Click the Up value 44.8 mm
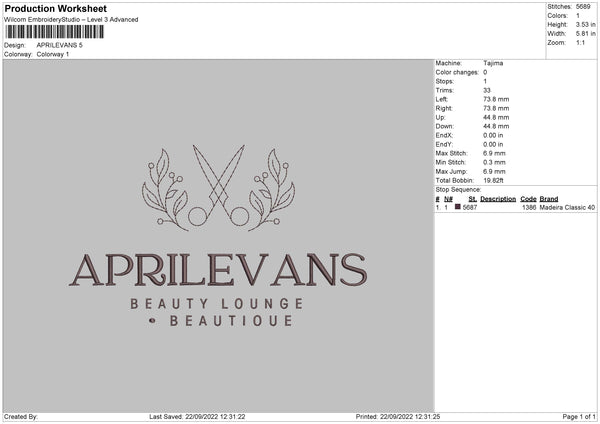This screenshot has width=600, height=424. tap(496, 117)
